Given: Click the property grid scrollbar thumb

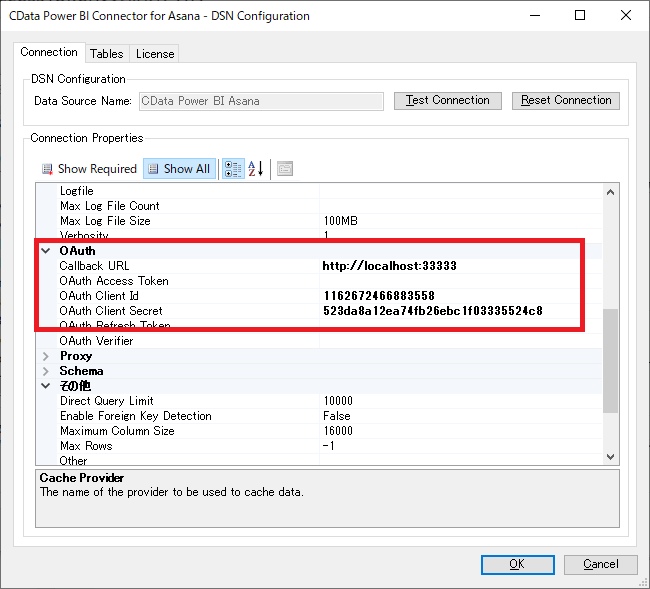Looking at the screenshot, I should tap(610, 361).
